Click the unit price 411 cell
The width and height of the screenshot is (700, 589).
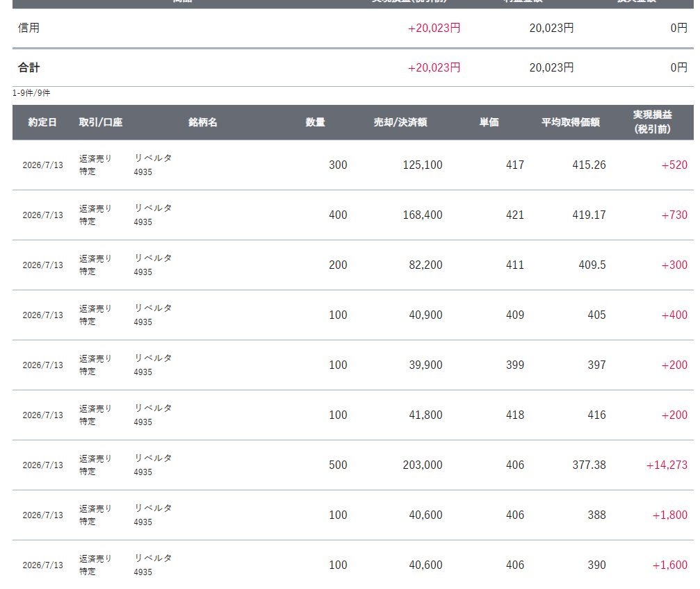pos(514,265)
